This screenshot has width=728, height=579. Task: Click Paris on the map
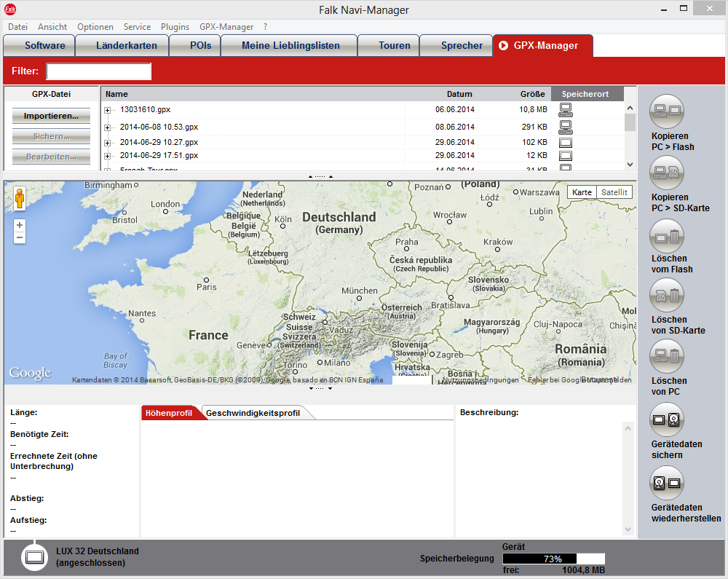point(206,284)
